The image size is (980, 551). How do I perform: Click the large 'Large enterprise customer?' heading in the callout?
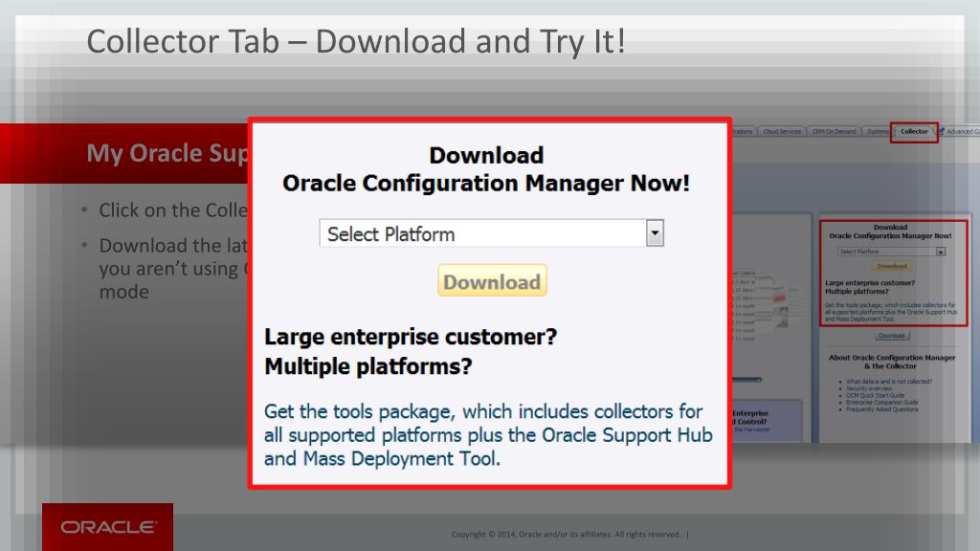(x=411, y=337)
